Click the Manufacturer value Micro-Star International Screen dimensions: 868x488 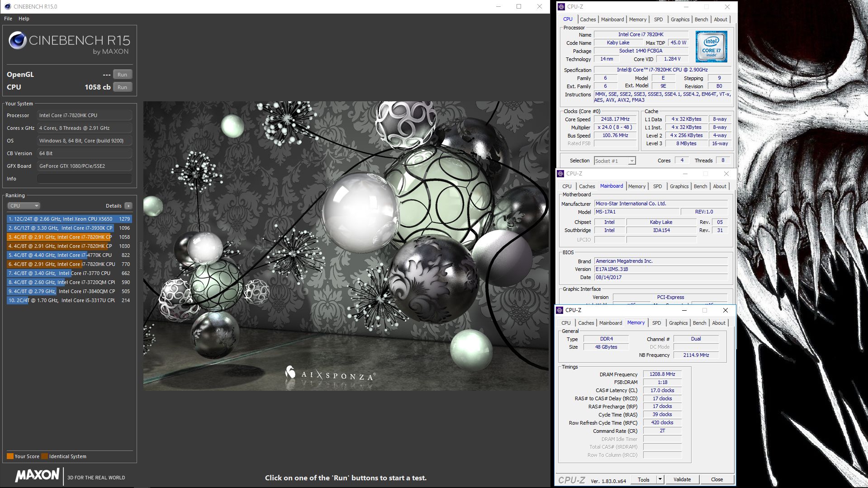661,204
